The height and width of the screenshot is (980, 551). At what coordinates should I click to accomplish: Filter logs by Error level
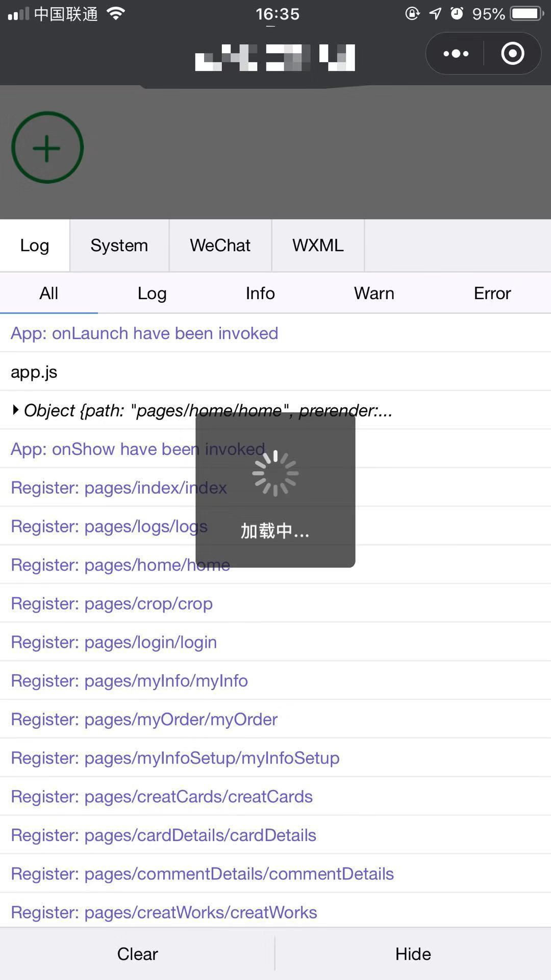(492, 293)
